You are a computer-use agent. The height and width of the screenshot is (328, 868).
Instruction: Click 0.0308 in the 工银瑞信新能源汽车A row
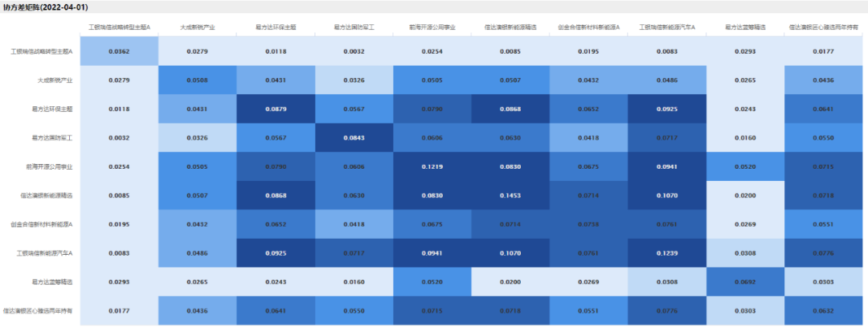(745, 252)
